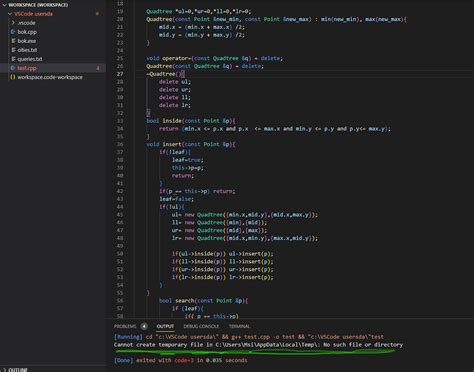Click the braces icon of workspace.code-workspace
This screenshot has height=372, width=474.
point(13,77)
